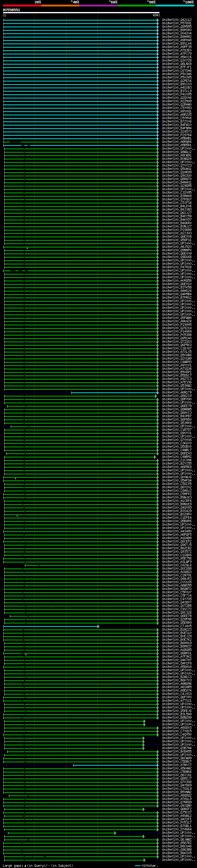Click the purple ~60% identity legend bar

tap(99, 6)
